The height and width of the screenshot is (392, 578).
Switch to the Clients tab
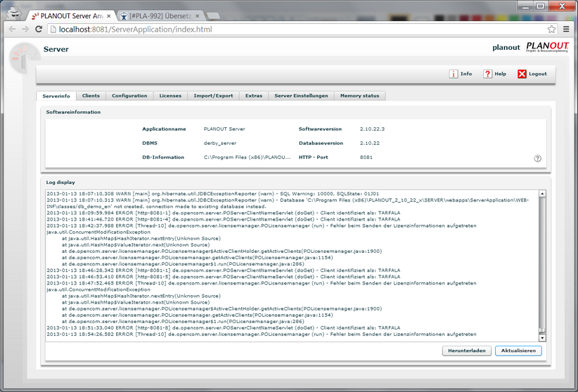coord(91,96)
